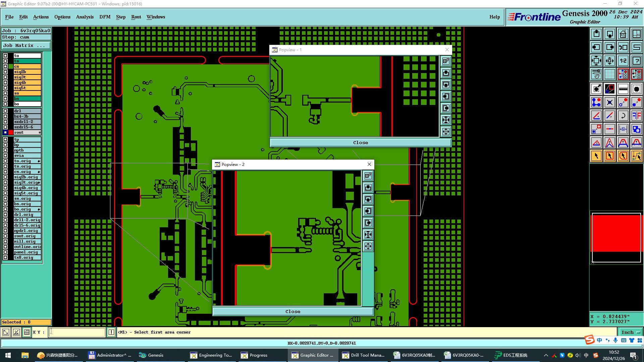Click the 1:2 zoom scale icon
The width and height of the screenshot is (644, 362).
coord(623,61)
